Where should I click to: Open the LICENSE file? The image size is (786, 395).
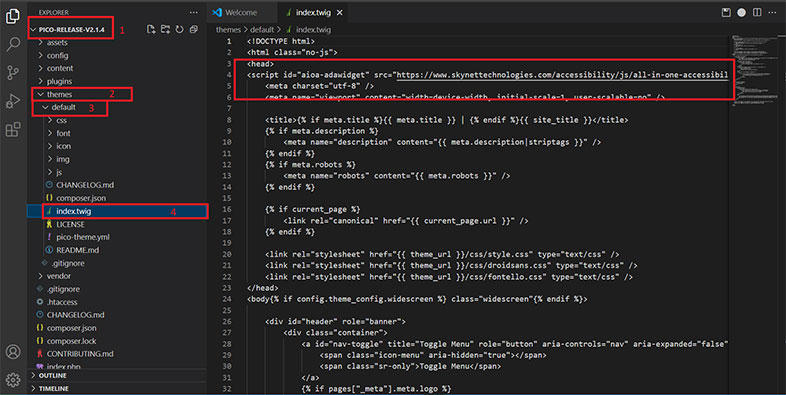(x=70, y=224)
